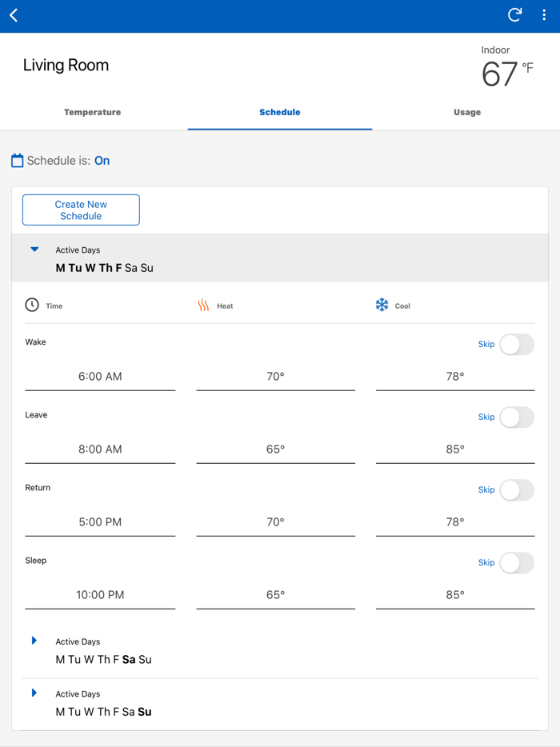Turn on Skip for Return period
The height and width of the screenshot is (747, 560).
(516, 490)
